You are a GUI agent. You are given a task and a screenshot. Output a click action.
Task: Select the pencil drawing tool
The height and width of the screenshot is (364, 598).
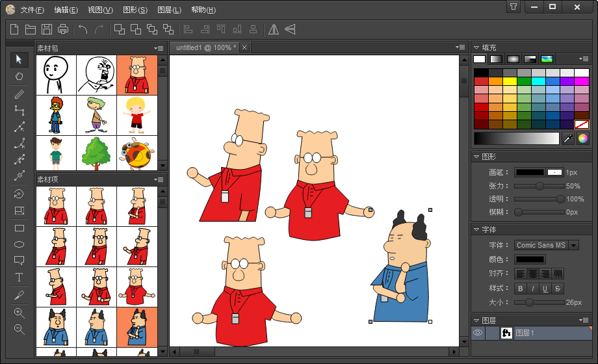pos(19,94)
